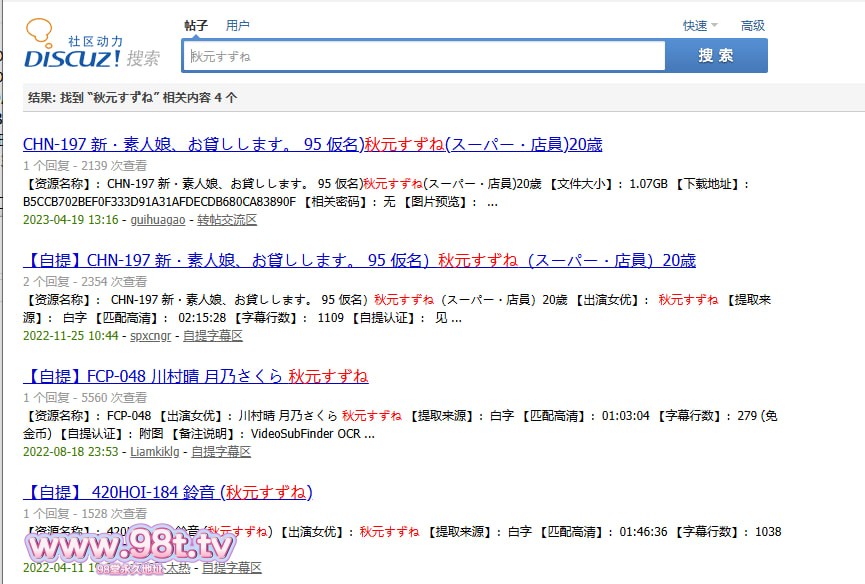This screenshot has width=865, height=584.
Task: Open the first CHN-197 result title
Action: [312, 144]
